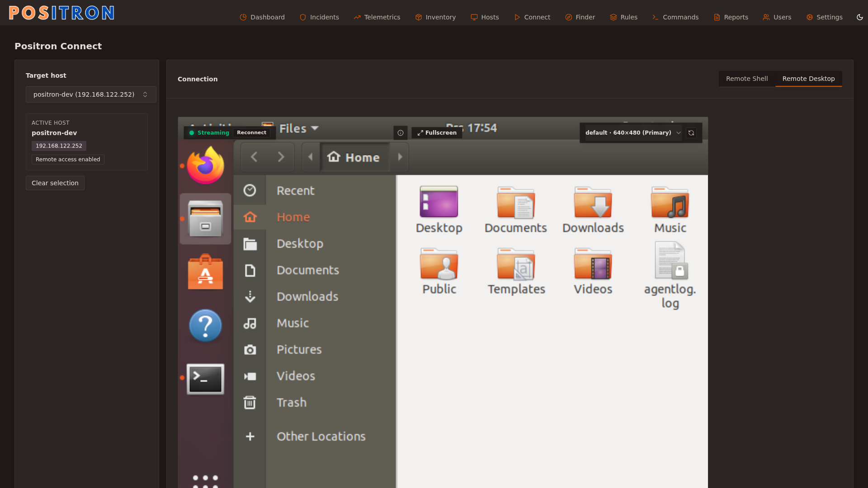The height and width of the screenshot is (488, 868).
Task: Click the Reconnect button
Action: tap(251, 132)
